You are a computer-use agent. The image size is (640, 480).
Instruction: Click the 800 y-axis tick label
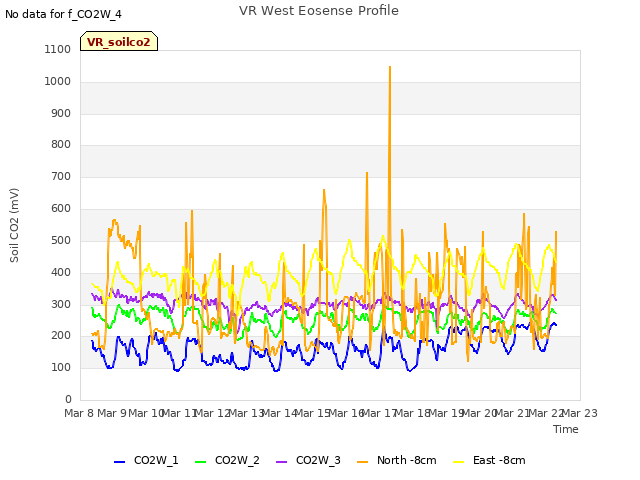[x=61, y=144]
